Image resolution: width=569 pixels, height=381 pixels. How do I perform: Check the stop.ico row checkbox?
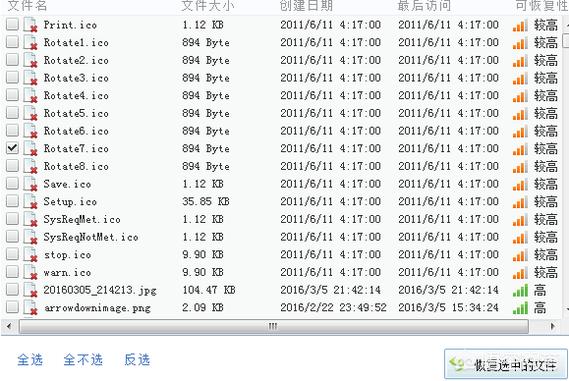[12, 254]
